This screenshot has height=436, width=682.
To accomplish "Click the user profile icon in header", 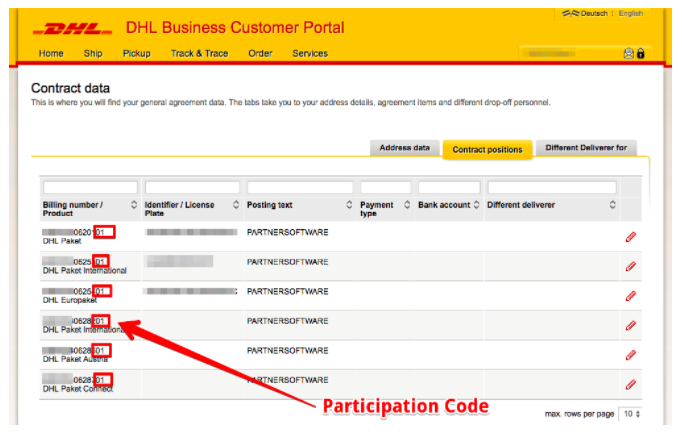I will [629, 54].
